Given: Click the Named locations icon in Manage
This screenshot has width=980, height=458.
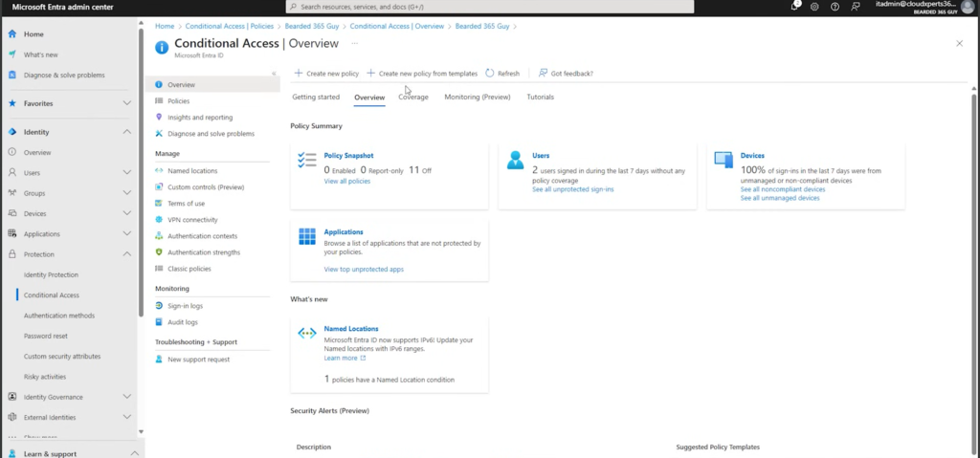Looking at the screenshot, I should click(x=159, y=170).
